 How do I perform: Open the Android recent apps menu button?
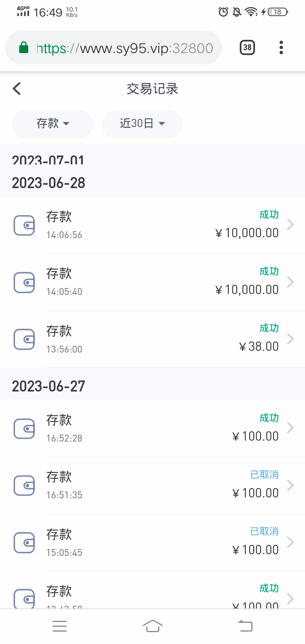pos(60,626)
